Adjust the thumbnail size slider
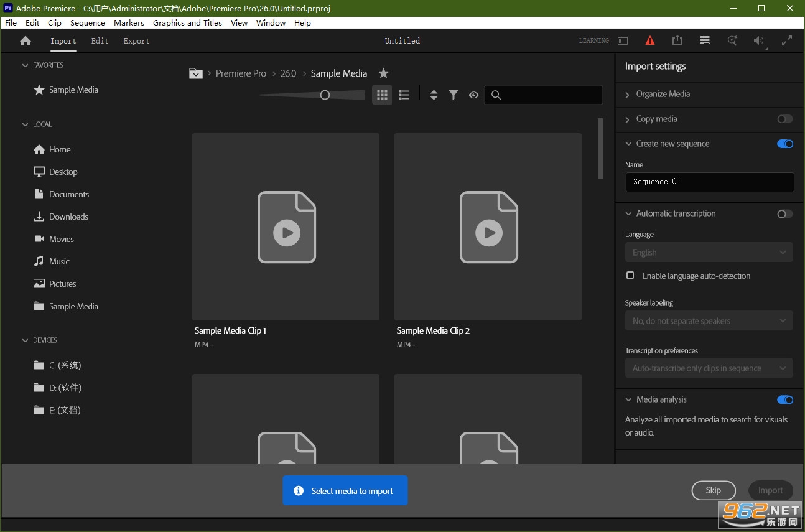This screenshot has height=532, width=805. click(x=312, y=95)
